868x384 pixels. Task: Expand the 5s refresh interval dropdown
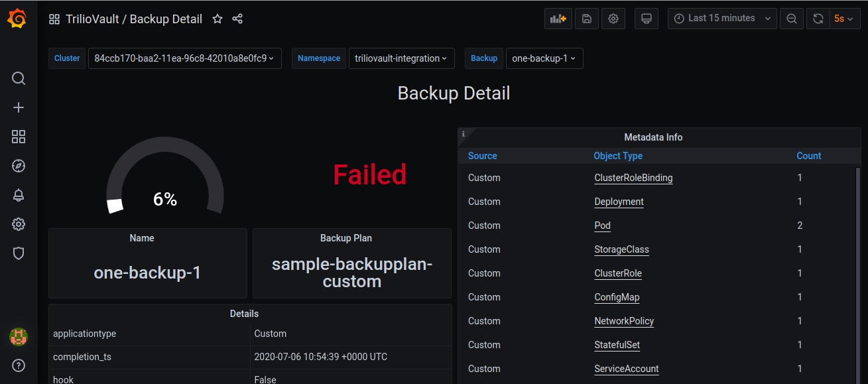pos(843,19)
